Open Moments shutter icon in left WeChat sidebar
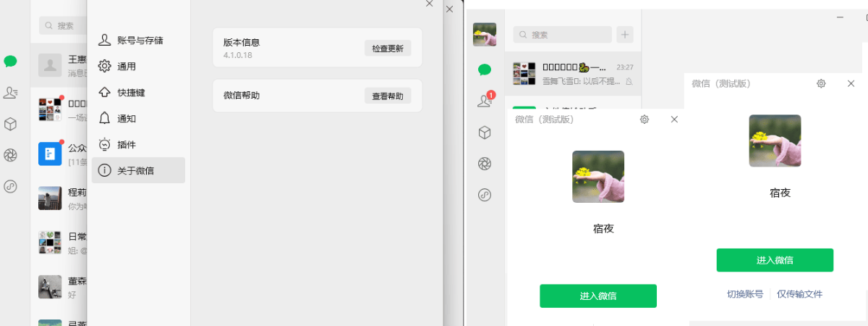Screen dimensions: 868x326 pos(10,155)
